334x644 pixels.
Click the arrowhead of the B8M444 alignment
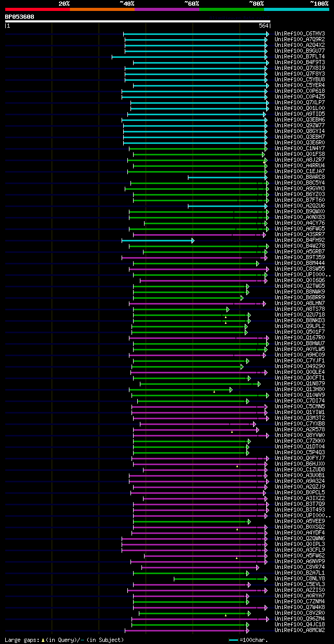pyautogui.click(x=258, y=263)
